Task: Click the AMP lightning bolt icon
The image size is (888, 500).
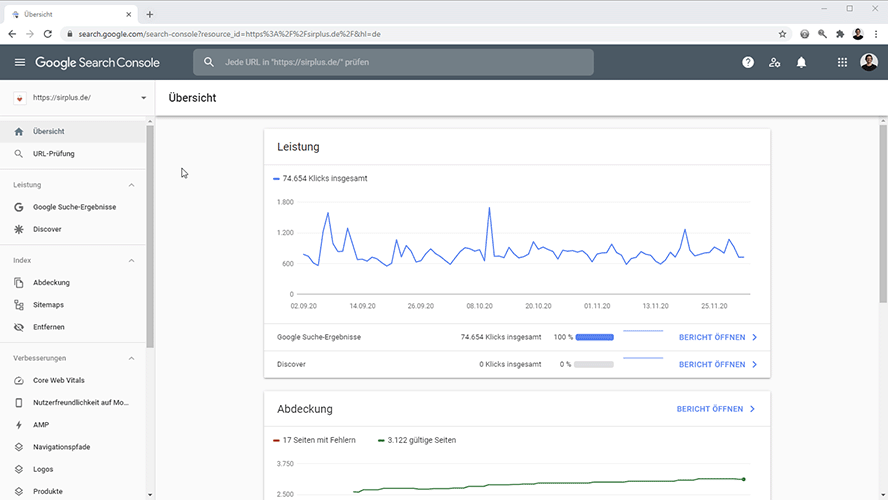Action: click(19, 425)
